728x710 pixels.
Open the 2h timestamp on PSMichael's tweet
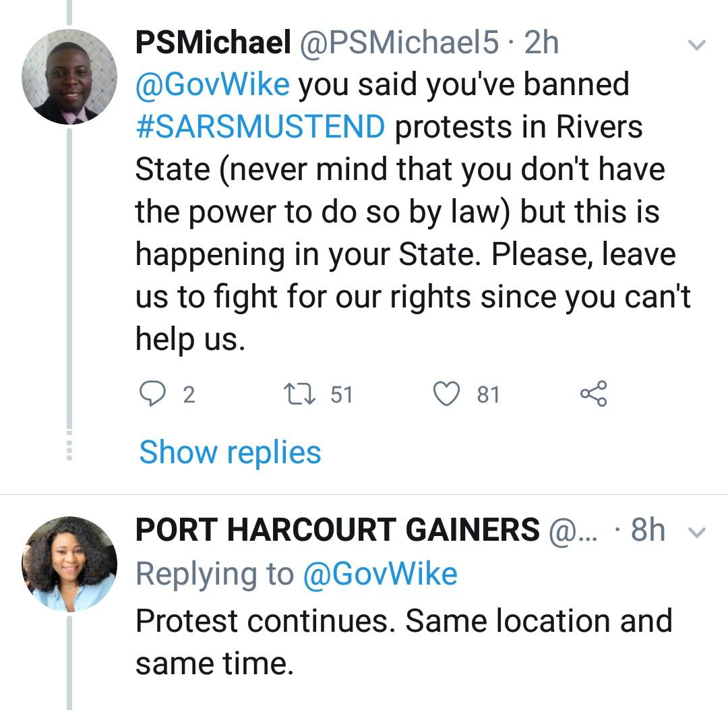coord(541,43)
